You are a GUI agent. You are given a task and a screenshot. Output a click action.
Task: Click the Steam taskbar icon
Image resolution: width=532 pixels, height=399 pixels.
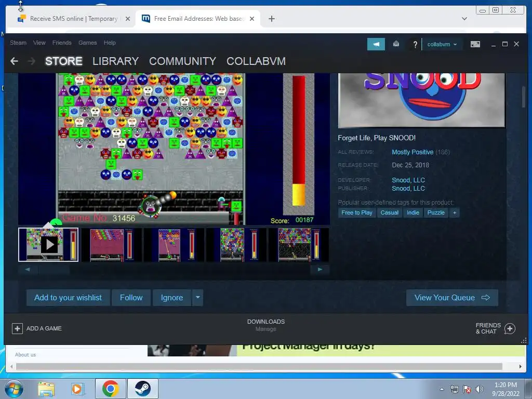(x=142, y=389)
